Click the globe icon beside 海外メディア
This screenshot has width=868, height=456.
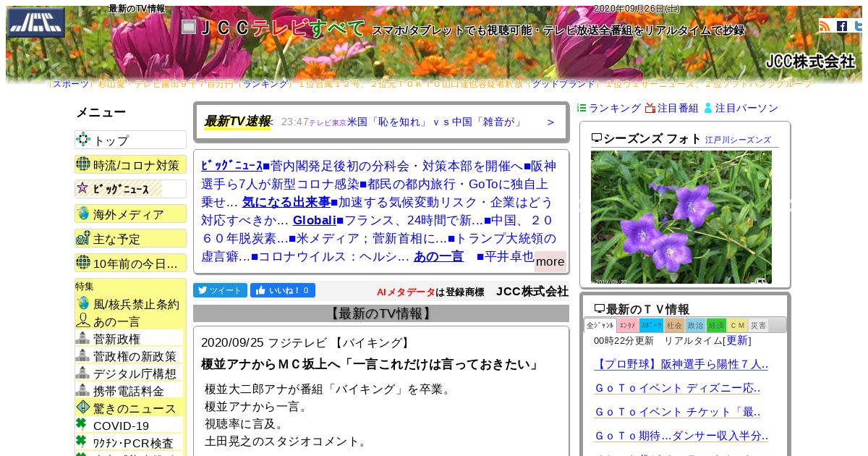(x=83, y=214)
